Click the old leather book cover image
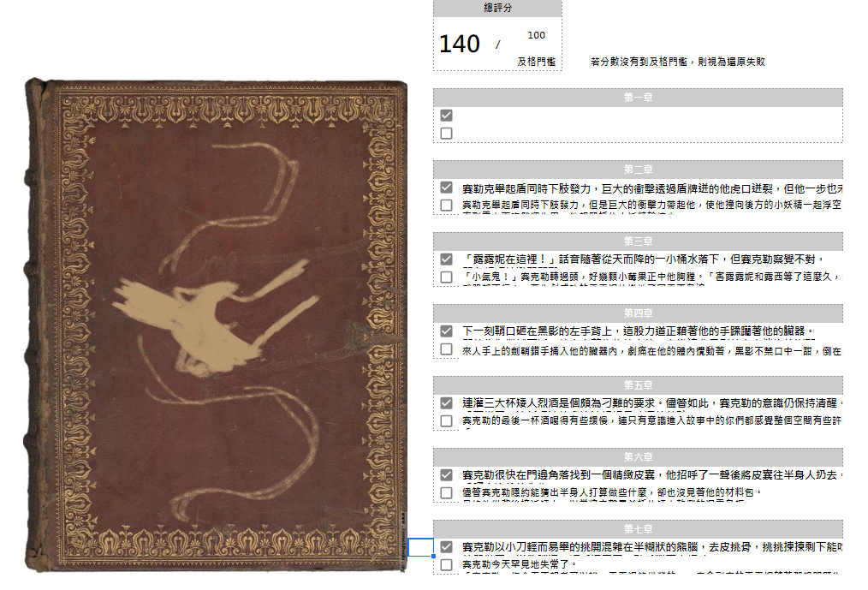 click(216, 325)
